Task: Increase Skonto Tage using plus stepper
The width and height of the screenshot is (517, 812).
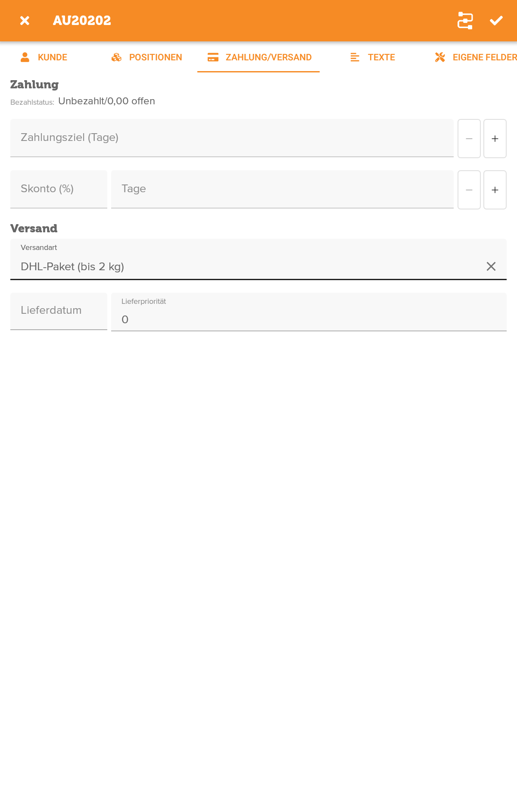Action: [x=495, y=190]
